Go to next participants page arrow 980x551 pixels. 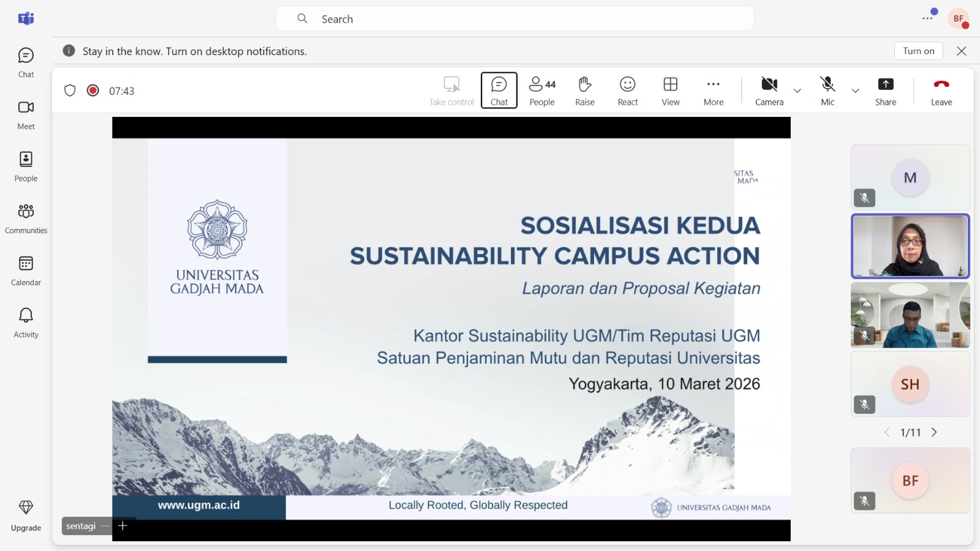pyautogui.click(x=934, y=432)
